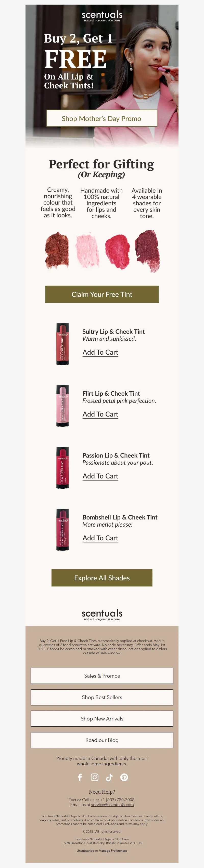
Task: Add Passion Lip & Cheek Tint to cart
Action: click(100, 476)
